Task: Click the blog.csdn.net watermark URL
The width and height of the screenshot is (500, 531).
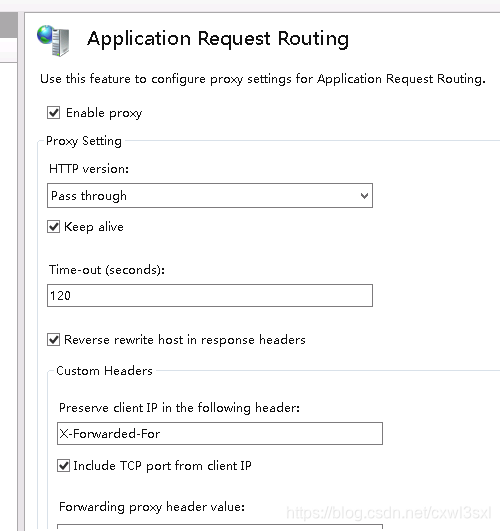Action: tap(389, 513)
